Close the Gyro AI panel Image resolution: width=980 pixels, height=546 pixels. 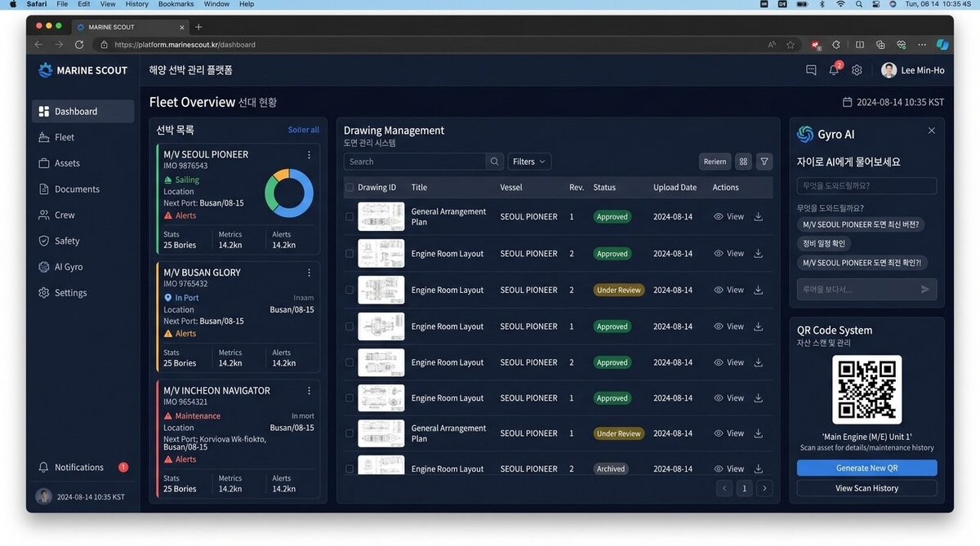(x=932, y=131)
